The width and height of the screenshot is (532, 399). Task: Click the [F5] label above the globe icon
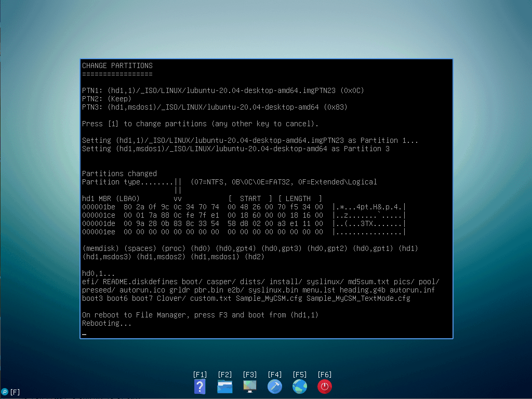pyautogui.click(x=300, y=374)
